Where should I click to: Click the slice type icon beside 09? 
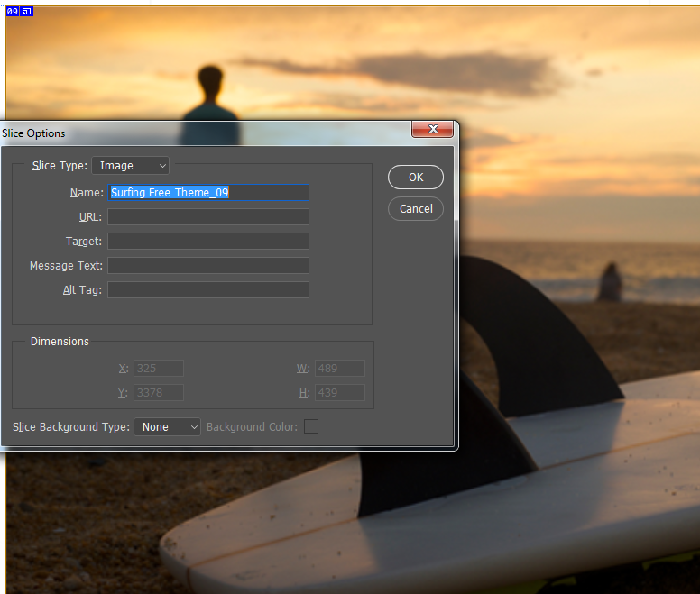[x=27, y=12]
